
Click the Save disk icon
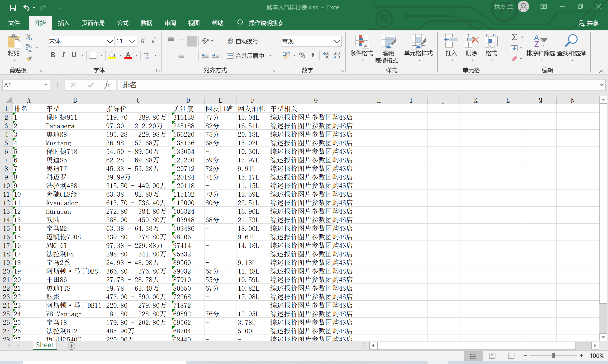coord(13,8)
